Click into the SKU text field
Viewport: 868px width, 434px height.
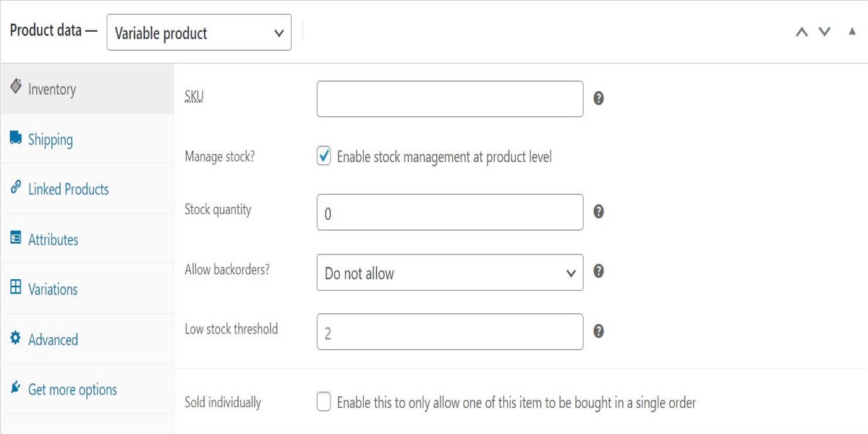click(449, 99)
